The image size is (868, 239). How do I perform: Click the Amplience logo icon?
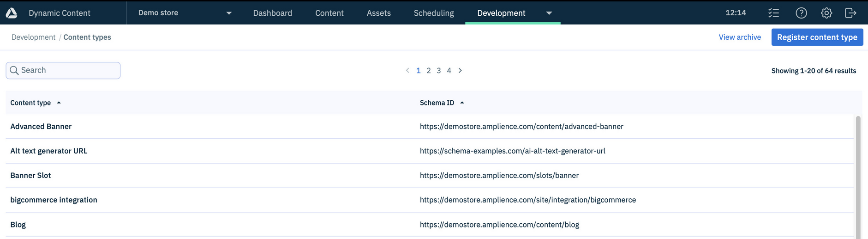[x=12, y=13]
